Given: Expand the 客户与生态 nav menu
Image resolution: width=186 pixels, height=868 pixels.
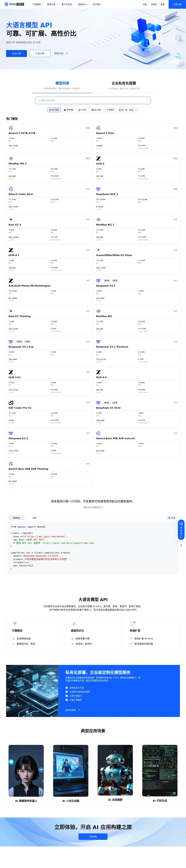Looking at the screenshot, I should 68,4.
